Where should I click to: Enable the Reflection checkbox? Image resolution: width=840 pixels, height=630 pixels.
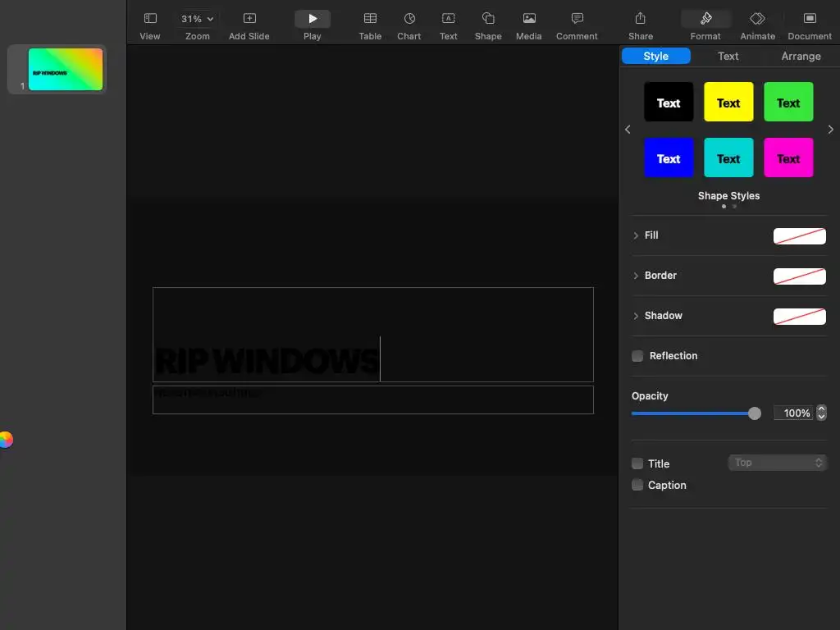[x=637, y=356]
